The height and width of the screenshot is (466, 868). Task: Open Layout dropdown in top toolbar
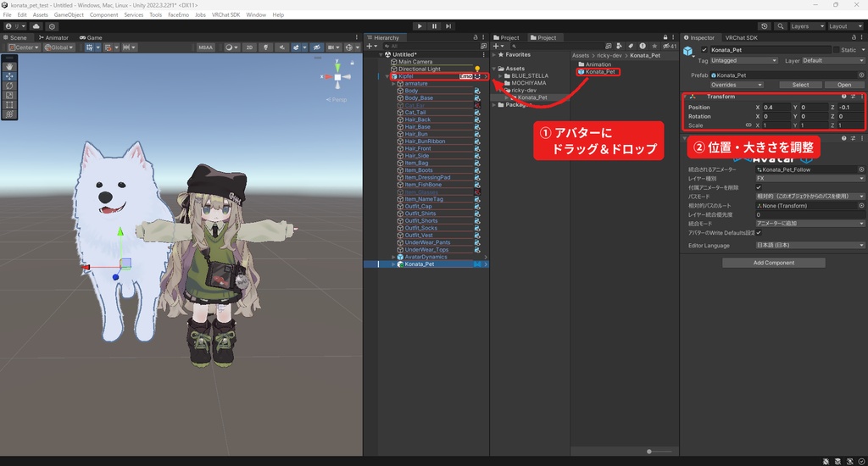click(x=845, y=26)
